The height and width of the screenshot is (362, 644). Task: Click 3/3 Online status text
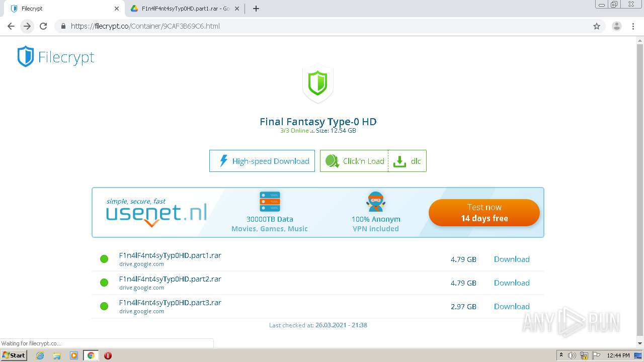pos(294,131)
